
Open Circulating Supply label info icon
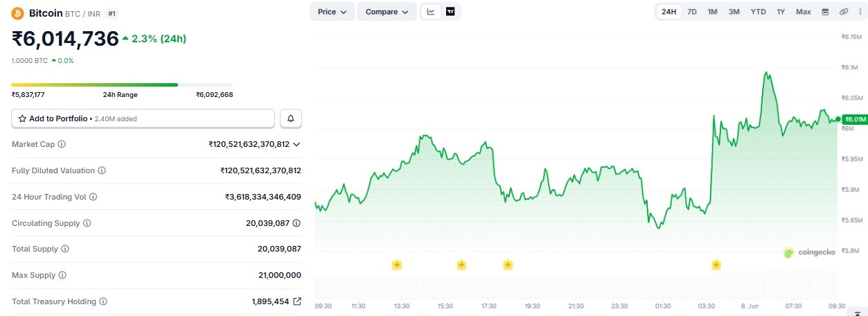tap(87, 223)
